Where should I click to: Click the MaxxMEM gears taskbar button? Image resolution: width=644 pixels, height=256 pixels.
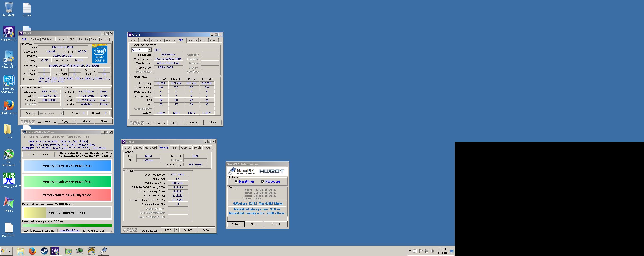(x=103, y=251)
